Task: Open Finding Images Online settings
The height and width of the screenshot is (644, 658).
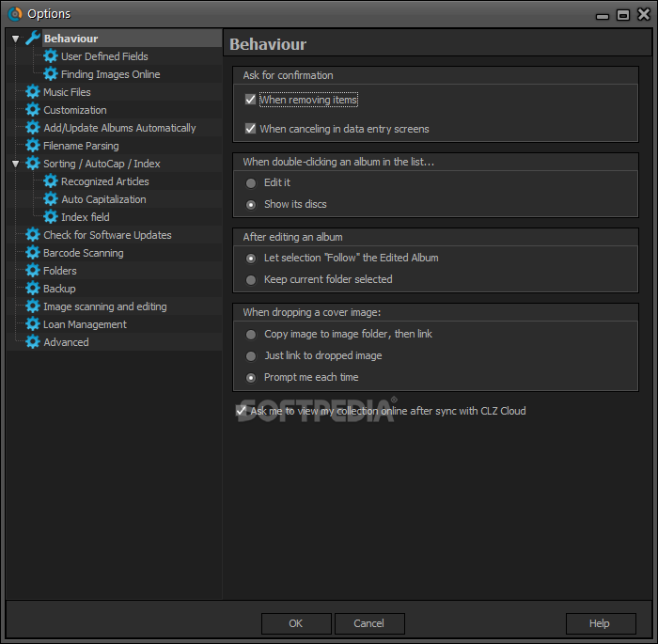Action: tap(110, 74)
